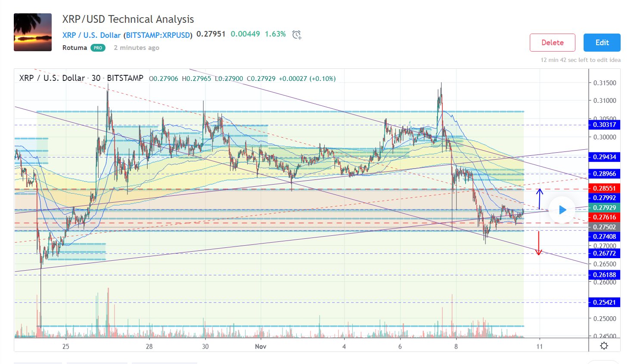Open chart settings gear icon
The height and width of the screenshot is (364, 634).
coord(604,346)
